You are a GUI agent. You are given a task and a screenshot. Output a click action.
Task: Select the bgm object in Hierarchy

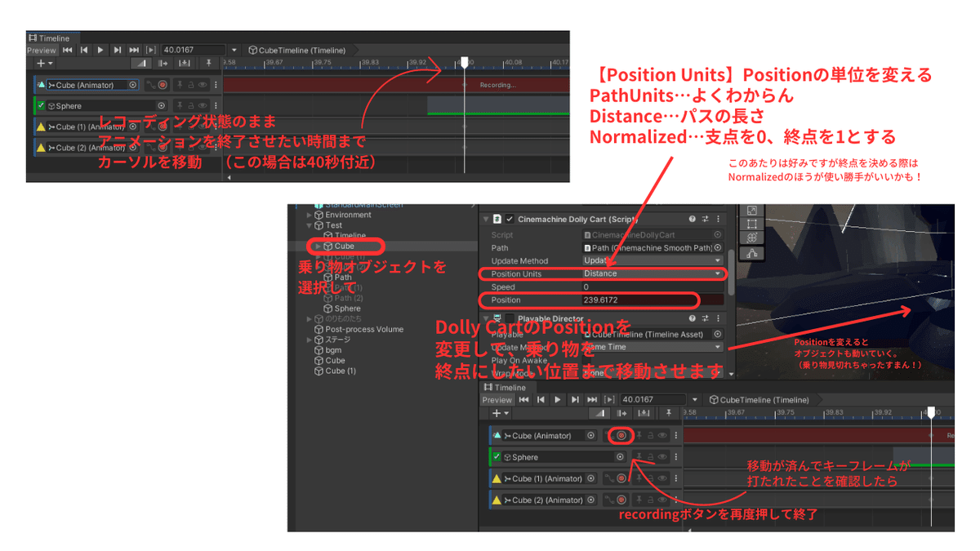[333, 350]
